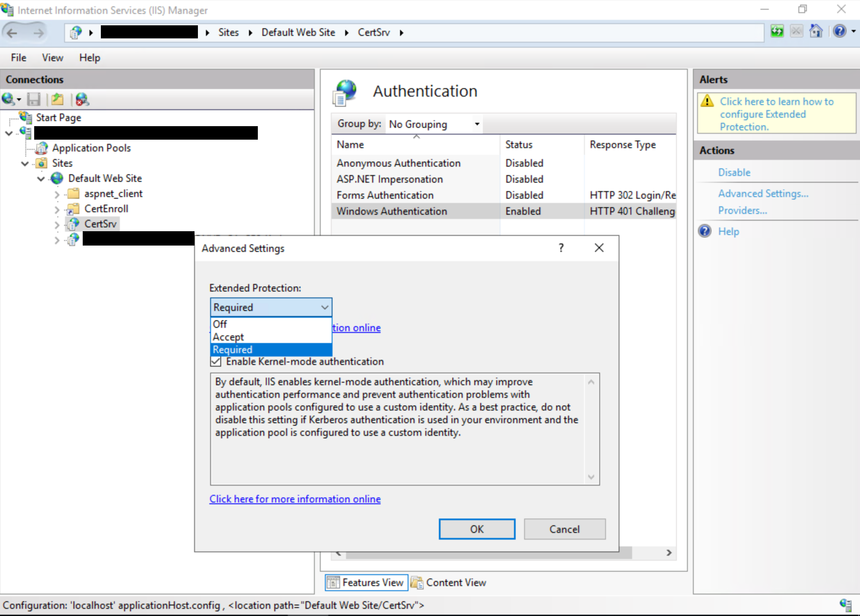
Task: Click the Delete Connection icon
Action: [82, 99]
